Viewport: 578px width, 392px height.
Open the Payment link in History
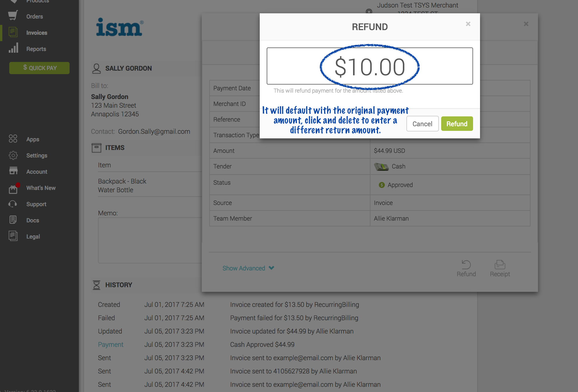tap(110, 345)
